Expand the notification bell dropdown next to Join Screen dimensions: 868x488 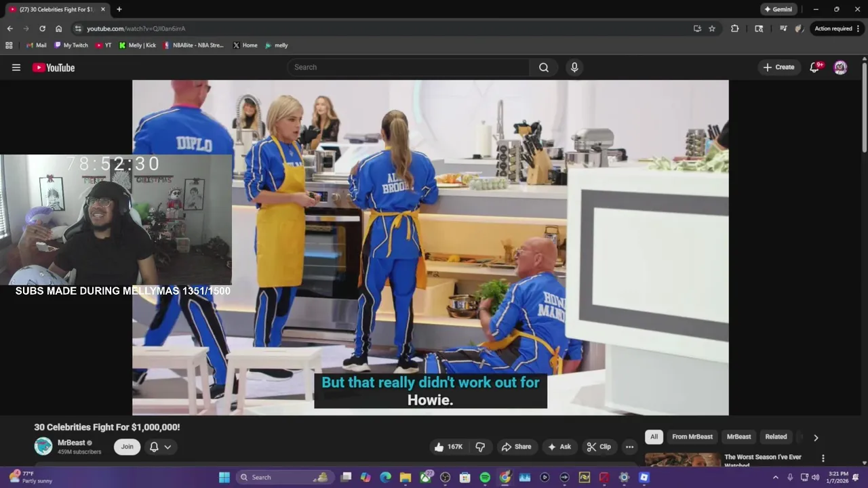[x=160, y=447]
